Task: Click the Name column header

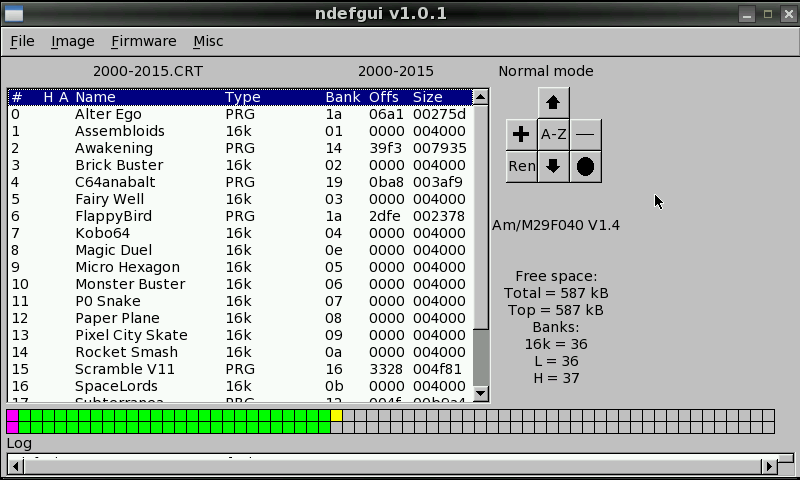Action: click(95, 97)
